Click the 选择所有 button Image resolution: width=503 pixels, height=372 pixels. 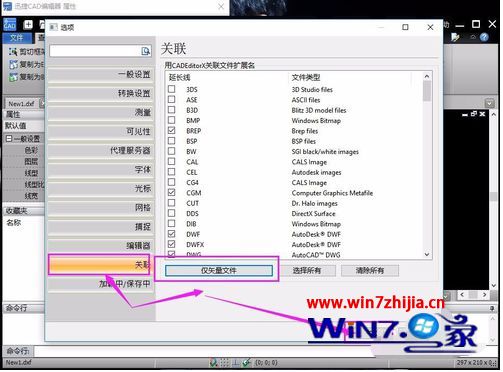(307, 270)
